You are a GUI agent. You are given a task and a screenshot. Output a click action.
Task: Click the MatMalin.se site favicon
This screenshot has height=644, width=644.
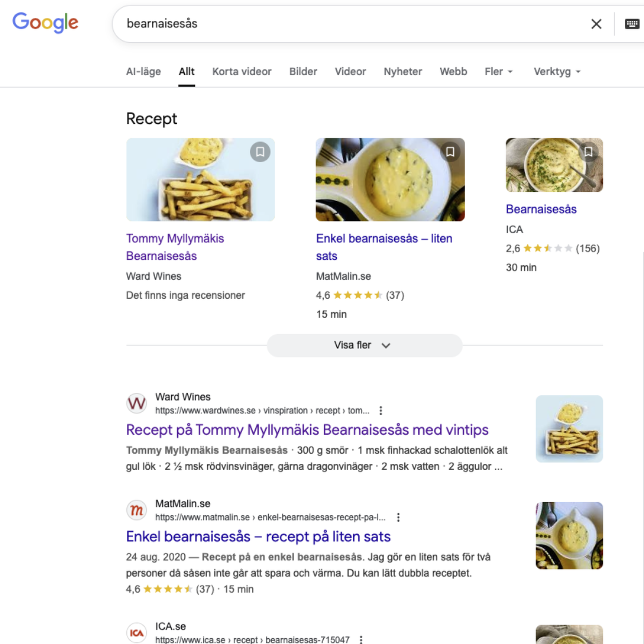pyautogui.click(x=137, y=510)
